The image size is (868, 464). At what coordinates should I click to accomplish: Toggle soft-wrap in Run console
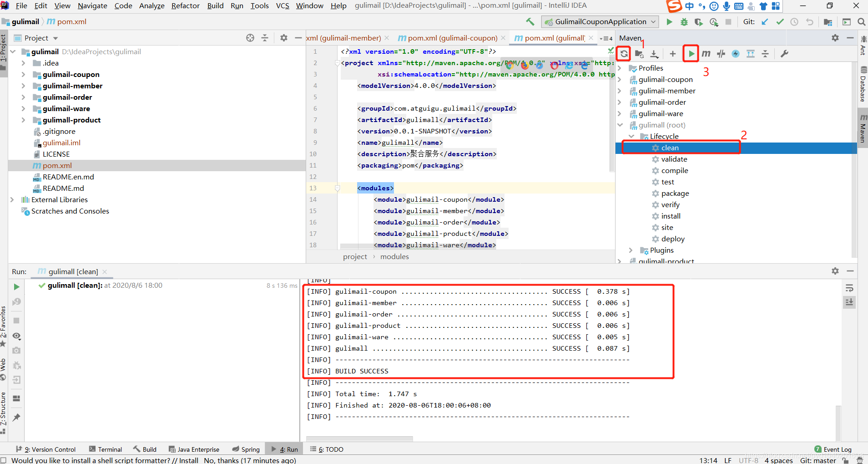pos(849,288)
